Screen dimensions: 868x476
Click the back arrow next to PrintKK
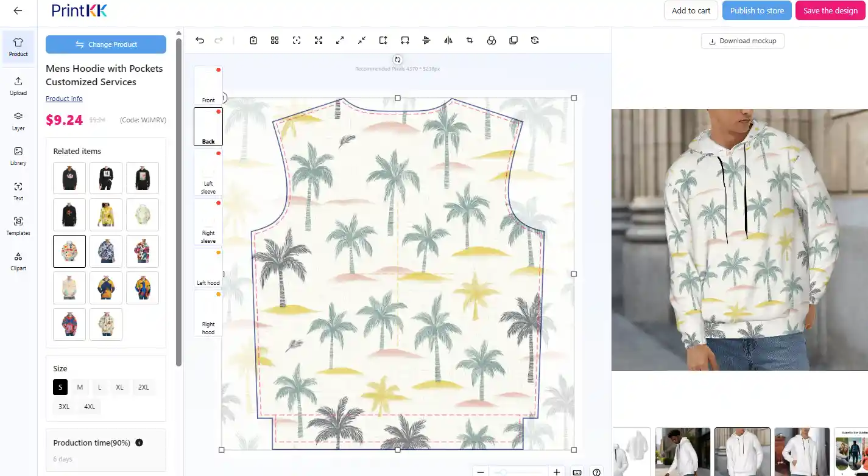pos(18,10)
